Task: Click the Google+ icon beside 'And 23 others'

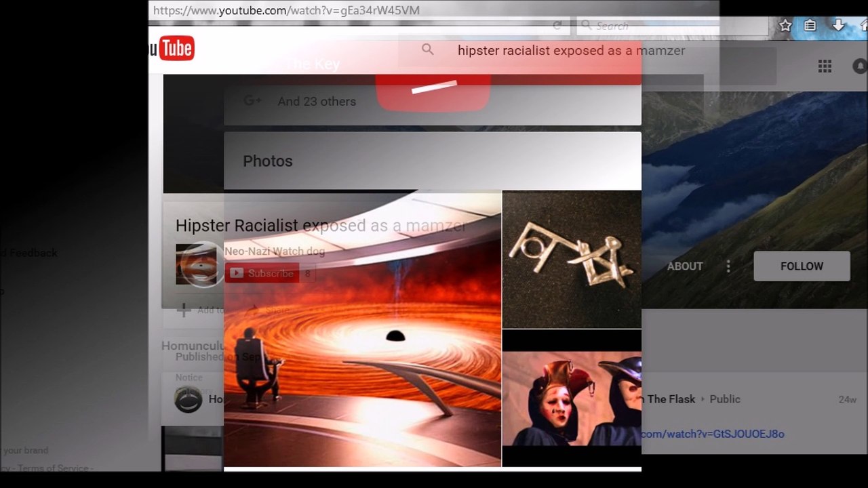Action: (252, 101)
